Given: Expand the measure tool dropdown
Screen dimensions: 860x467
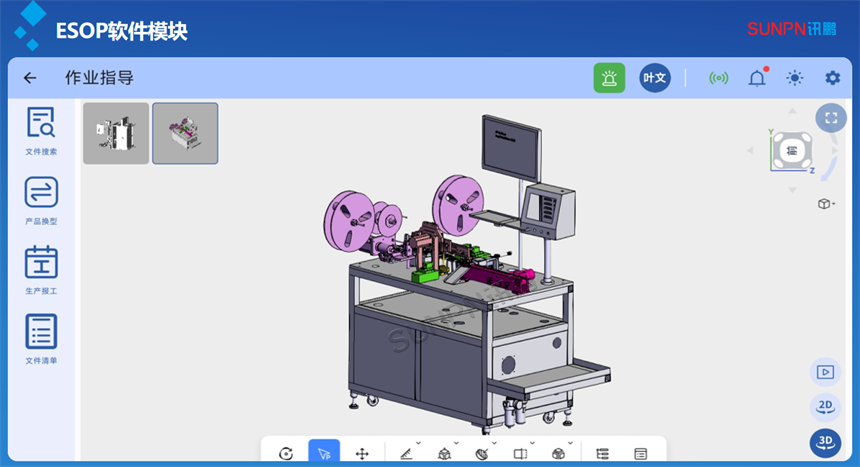Looking at the screenshot, I should pyautogui.click(x=417, y=442).
